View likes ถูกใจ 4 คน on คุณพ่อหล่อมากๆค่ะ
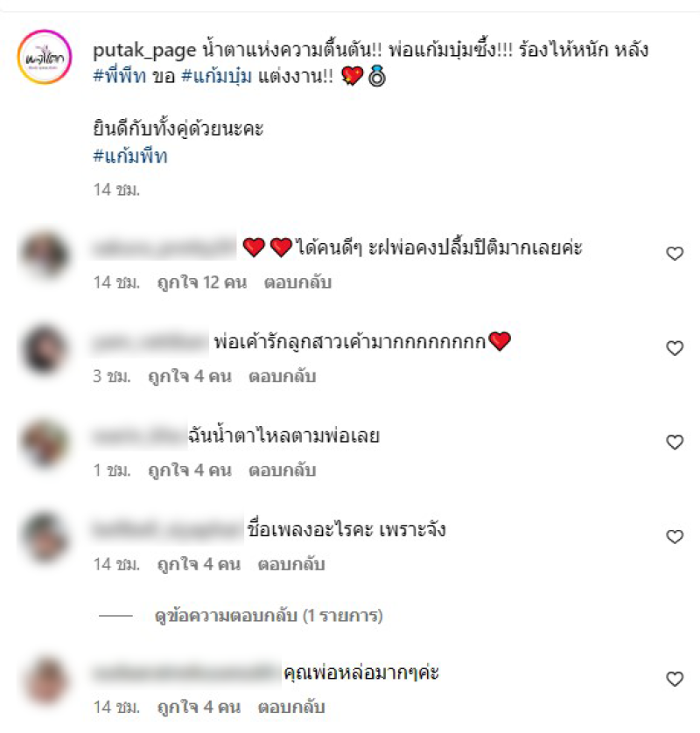Viewport: 700px width, 733px height. point(199,707)
